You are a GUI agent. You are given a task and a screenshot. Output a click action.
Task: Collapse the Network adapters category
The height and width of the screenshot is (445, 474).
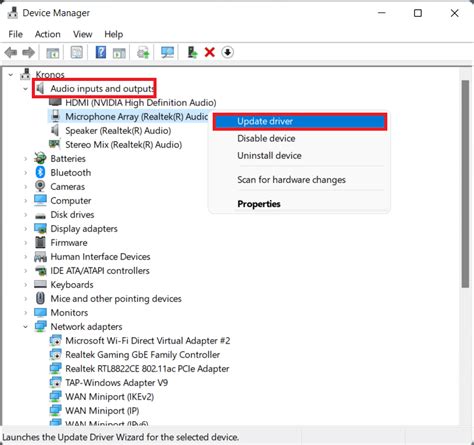(25, 327)
